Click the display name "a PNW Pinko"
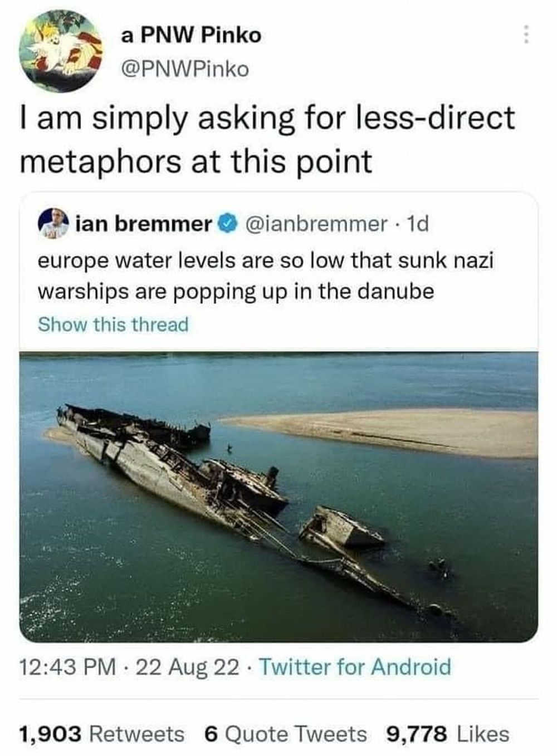Screen dimensions: 557x756 tap(191, 35)
